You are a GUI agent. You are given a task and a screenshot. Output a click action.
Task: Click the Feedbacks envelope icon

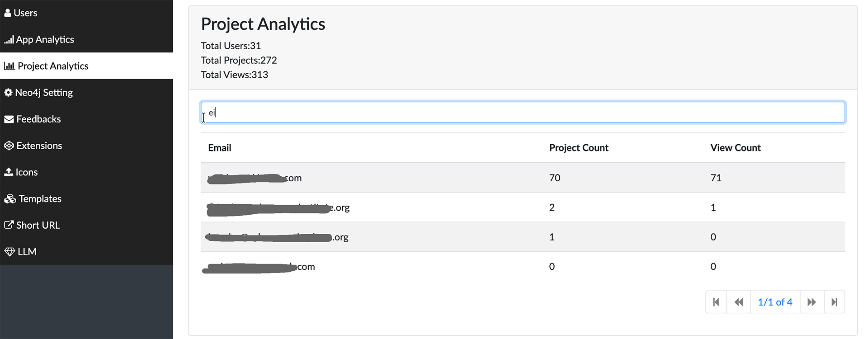(9, 119)
